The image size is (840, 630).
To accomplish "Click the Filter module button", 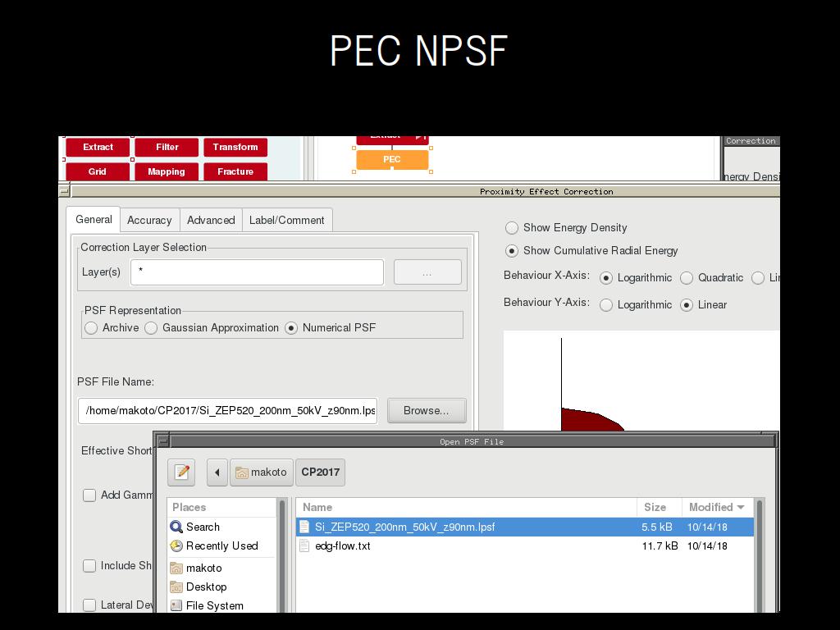I will (167, 147).
